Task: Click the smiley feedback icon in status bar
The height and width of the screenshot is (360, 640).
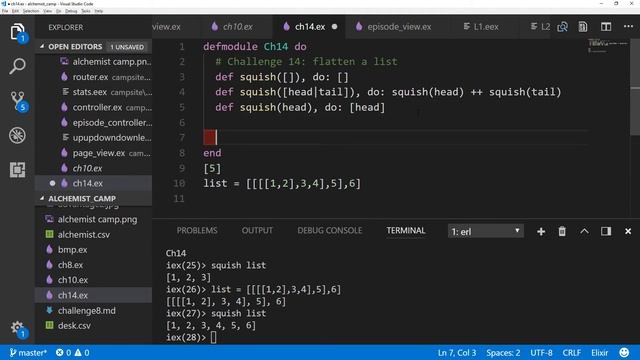Action: pos(624,352)
